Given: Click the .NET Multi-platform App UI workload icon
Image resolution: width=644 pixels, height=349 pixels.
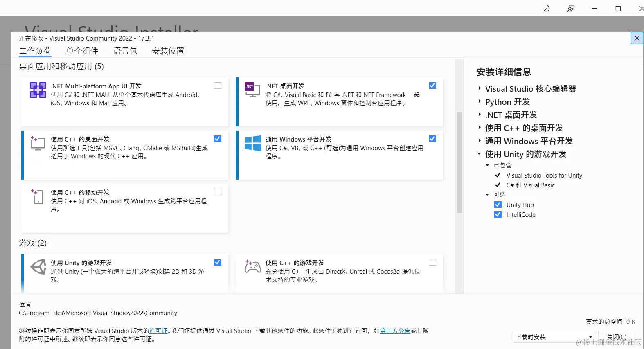Looking at the screenshot, I should pos(38,90).
